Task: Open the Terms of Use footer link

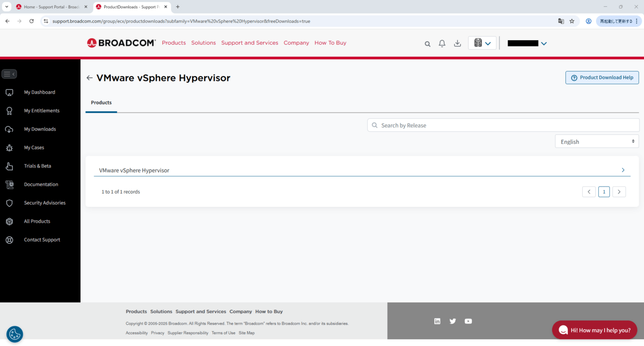Action: click(223, 333)
